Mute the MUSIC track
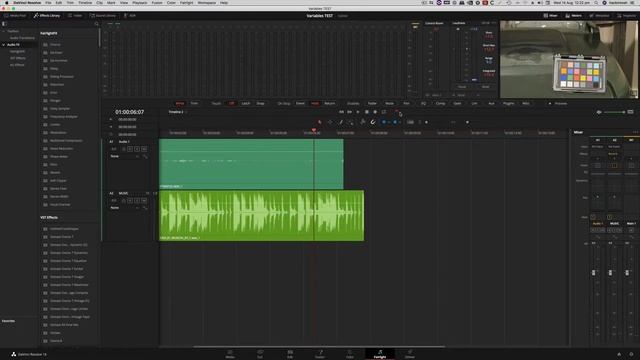This screenshot has height=360, width=640. [x=144, y=200]
